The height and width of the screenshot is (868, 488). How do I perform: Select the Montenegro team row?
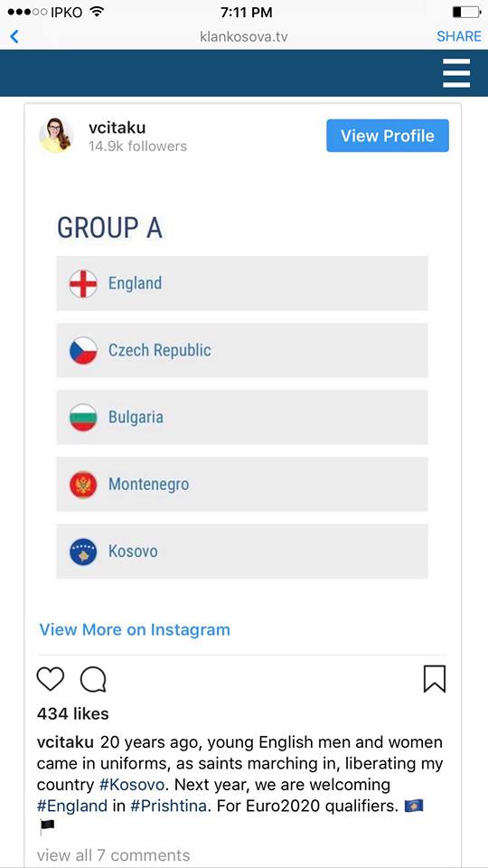tap(242, 485)
